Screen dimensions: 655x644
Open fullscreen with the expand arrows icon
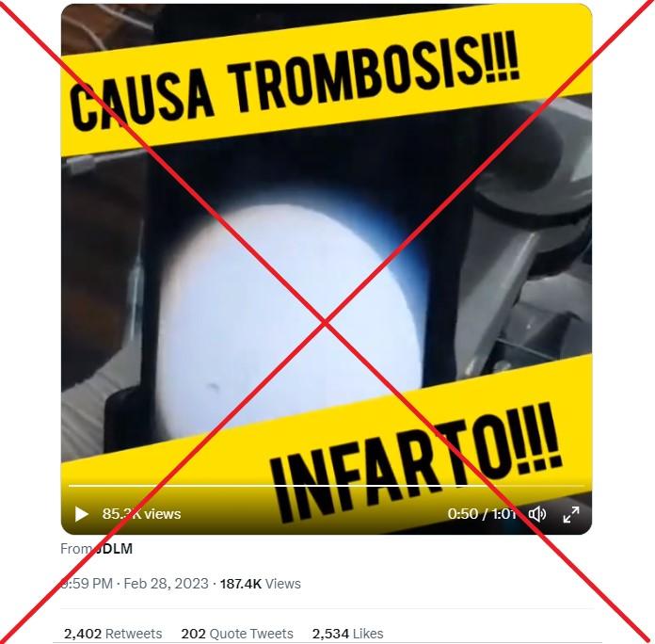pos(571,514)
